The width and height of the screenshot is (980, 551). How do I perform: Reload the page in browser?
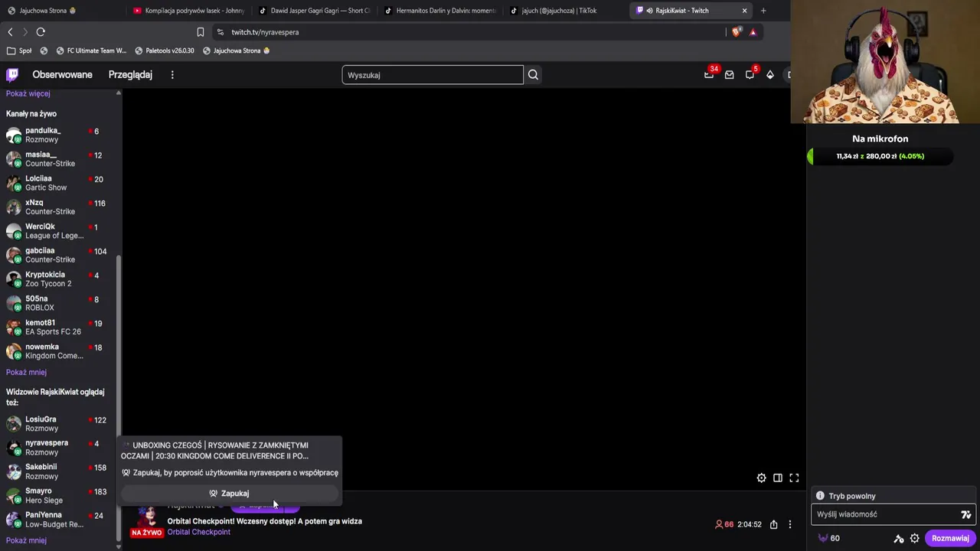point(41,32)
